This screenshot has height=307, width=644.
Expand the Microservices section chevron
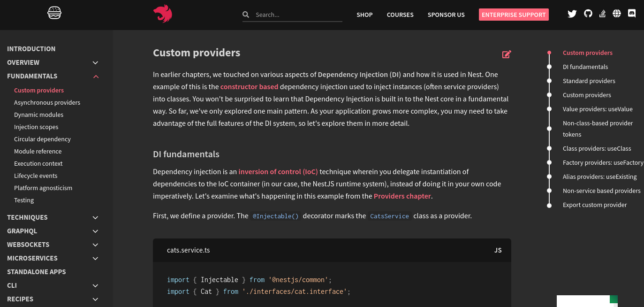tap(95, 258)
